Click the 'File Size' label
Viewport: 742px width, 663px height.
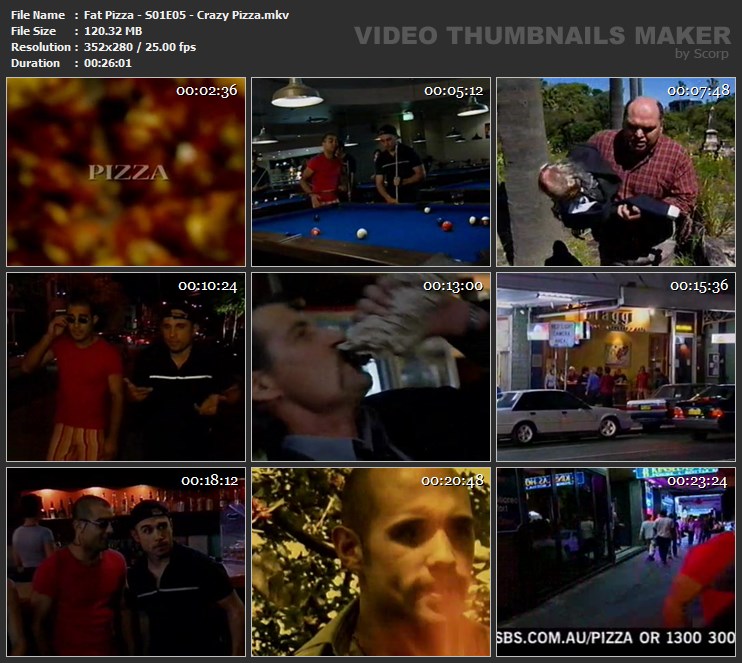pyautogui.click(x=34, y=31)
